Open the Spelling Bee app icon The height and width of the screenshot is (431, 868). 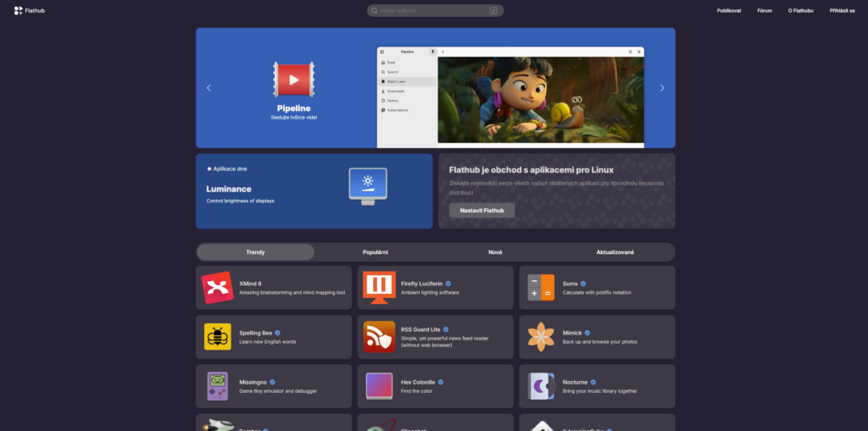(218, 337)
